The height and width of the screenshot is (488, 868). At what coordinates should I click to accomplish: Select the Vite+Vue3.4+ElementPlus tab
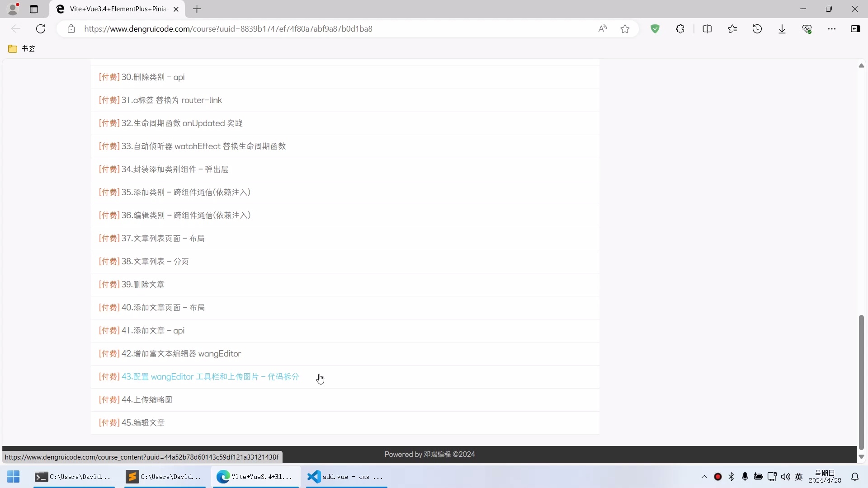pos(118,9)
